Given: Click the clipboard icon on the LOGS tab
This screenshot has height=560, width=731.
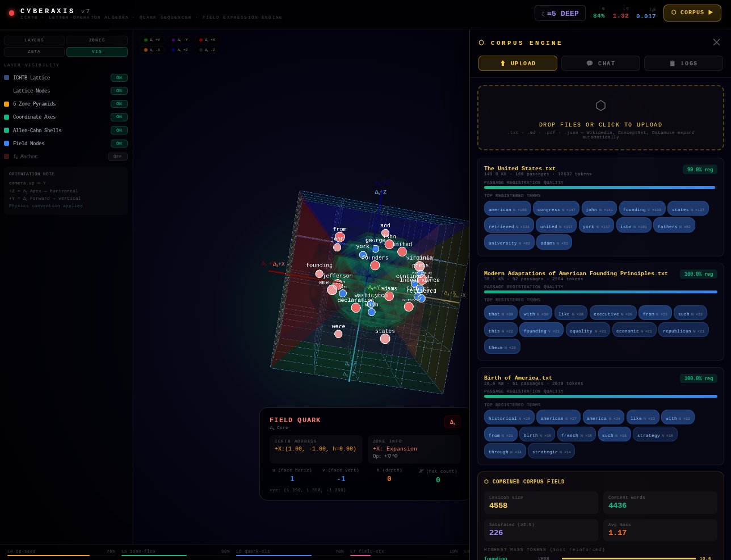Looking at the screenshot, I should pyautogui.click(x=672, y=63).
